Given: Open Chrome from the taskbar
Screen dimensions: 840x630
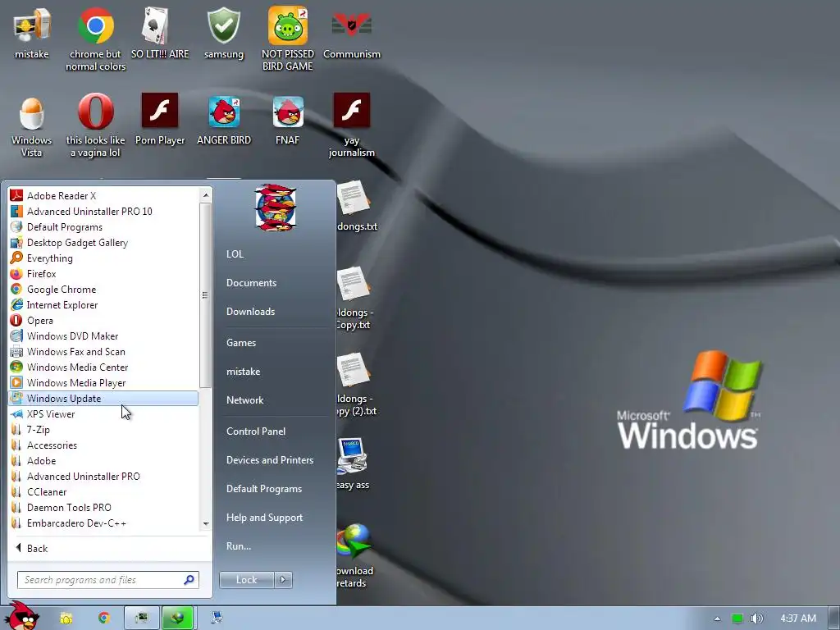Looking at the screenshot, I should (104, 618).
